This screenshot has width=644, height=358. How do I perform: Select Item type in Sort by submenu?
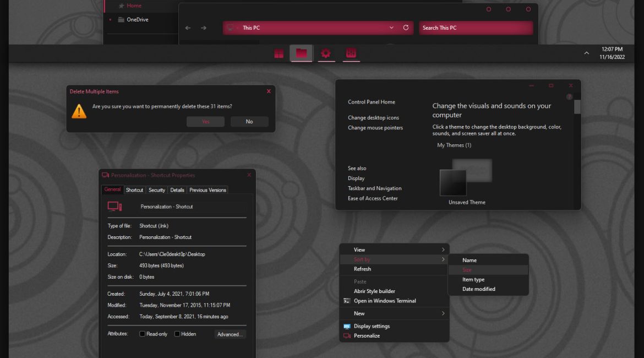[473, 279]
